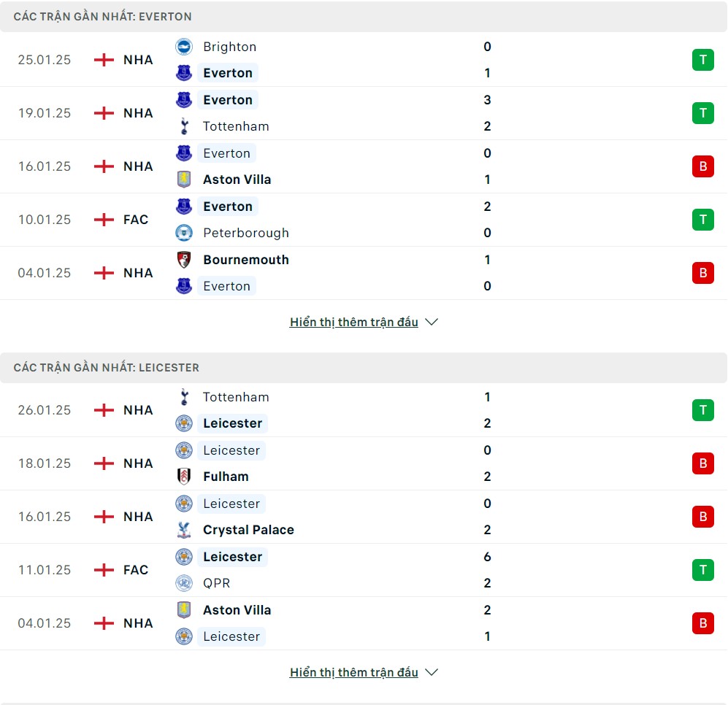This screenshot has width=728, height=705.
Task: Open the Crystal Palace team name
Action: (248, 530)
